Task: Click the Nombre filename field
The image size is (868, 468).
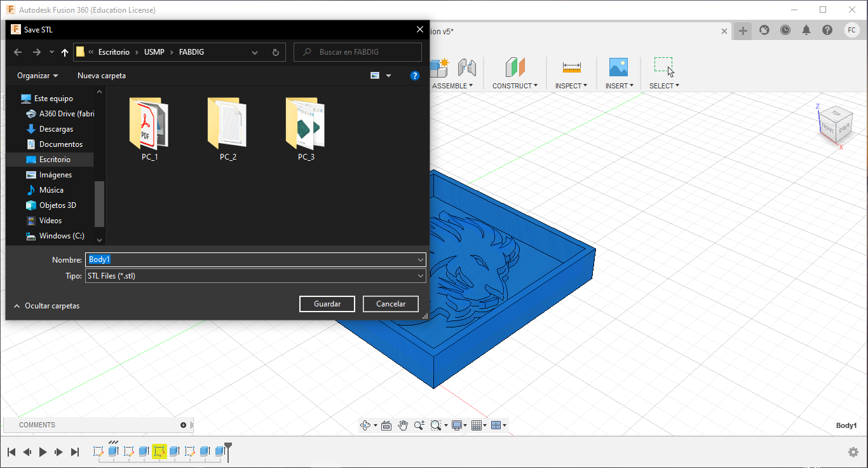Action: tap(255, 259)
